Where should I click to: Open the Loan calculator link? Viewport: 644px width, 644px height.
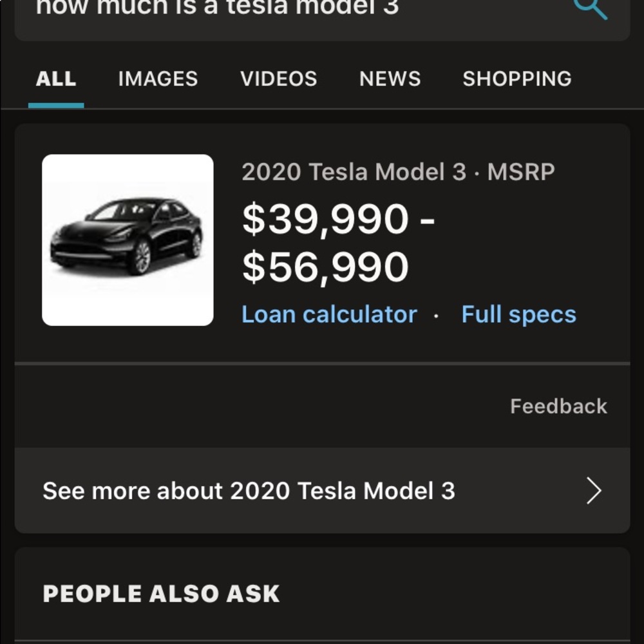[329, 314]
